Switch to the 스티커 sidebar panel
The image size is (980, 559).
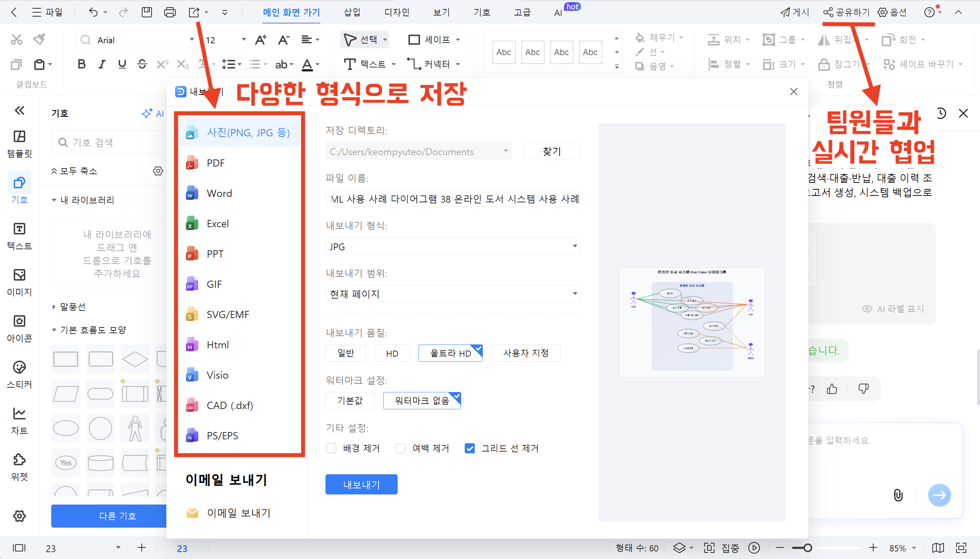pos(19,374)
